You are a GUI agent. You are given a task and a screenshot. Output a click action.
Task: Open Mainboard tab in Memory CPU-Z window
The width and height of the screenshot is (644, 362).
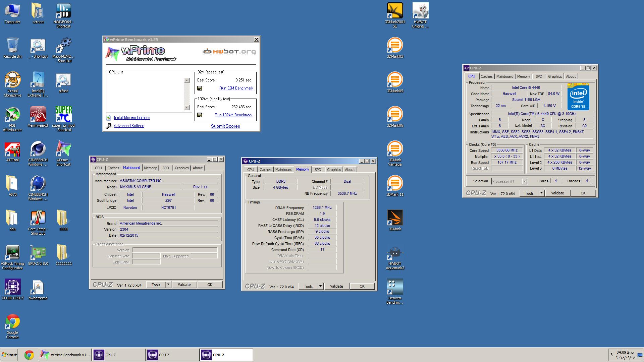click(284, 170)
